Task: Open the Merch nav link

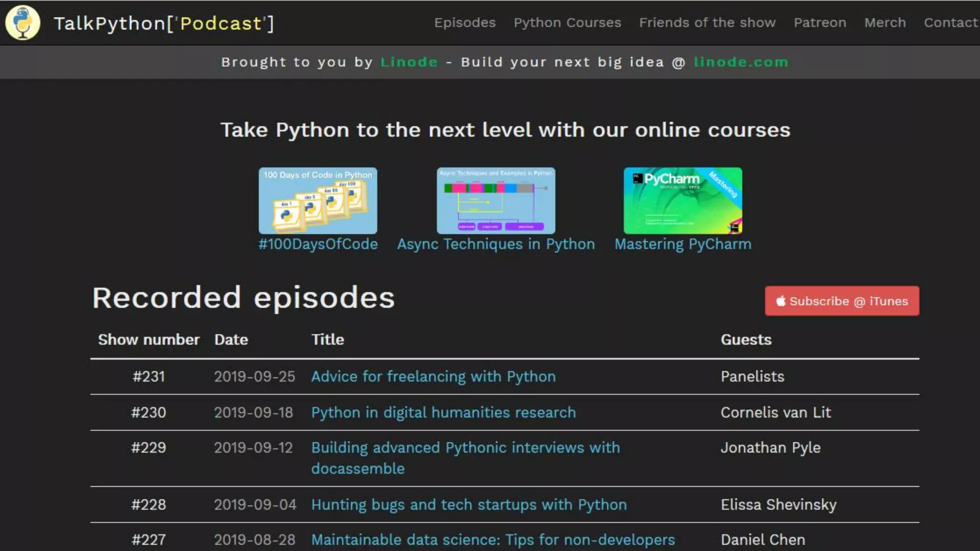Action: 885,22
